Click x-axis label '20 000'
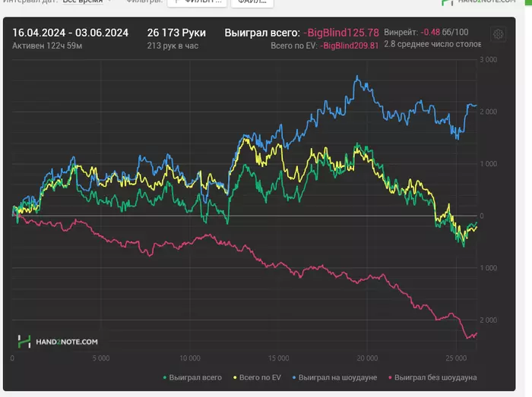Viewport: 532px width, 397px height. coord(367,358)
